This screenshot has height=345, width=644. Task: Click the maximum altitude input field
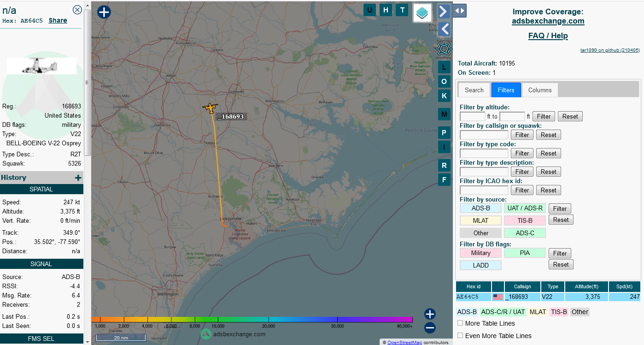[x=512, y=116]
